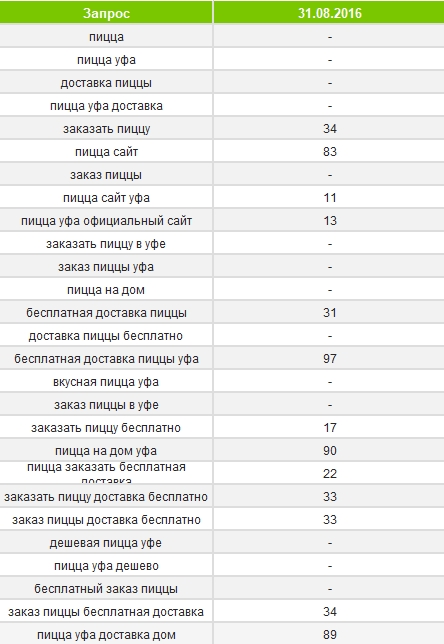Select the заказать пиццу в уфе query
Viewport: 444px width, 644px height.
[x=106, y=244]
